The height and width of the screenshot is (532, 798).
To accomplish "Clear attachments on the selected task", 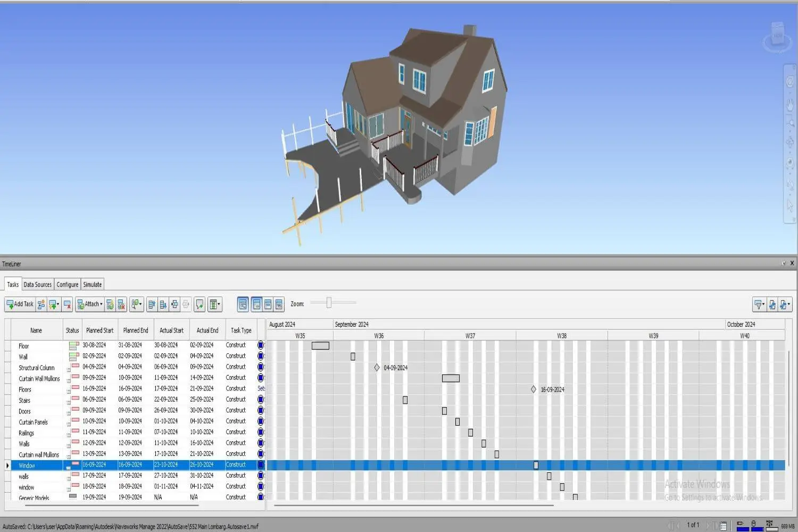I will tap(122, 304).
